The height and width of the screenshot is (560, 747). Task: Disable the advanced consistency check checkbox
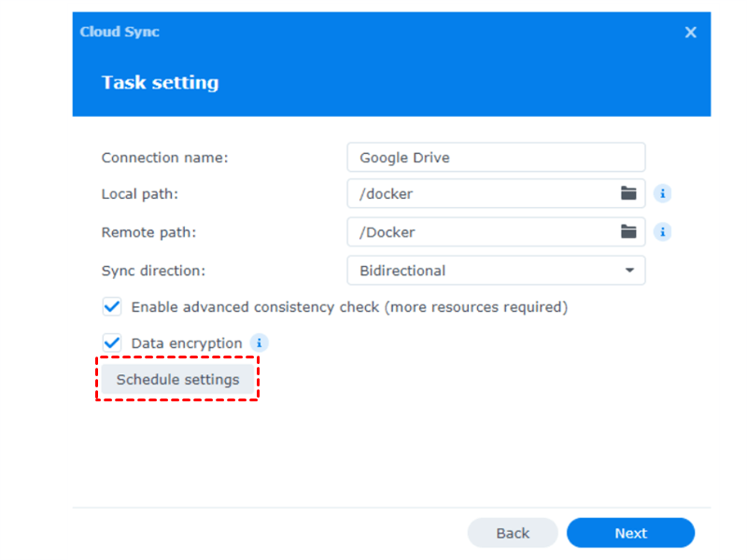(x=113, y=306)
